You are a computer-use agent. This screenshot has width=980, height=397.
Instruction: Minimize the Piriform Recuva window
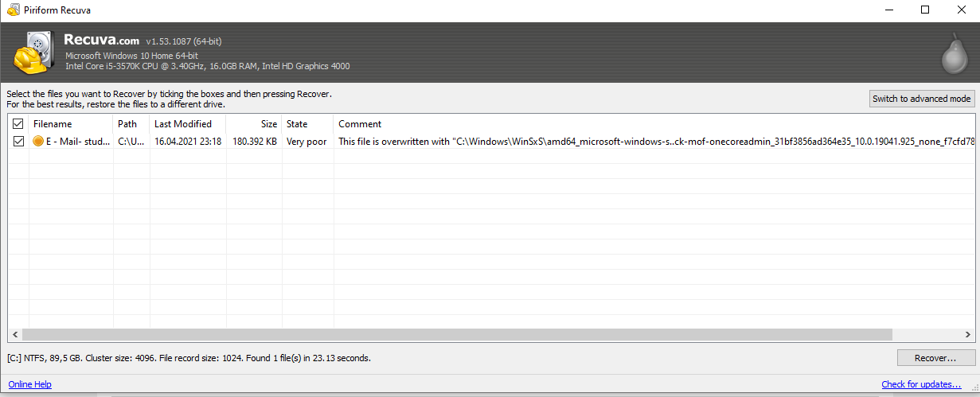coord(888,10)
